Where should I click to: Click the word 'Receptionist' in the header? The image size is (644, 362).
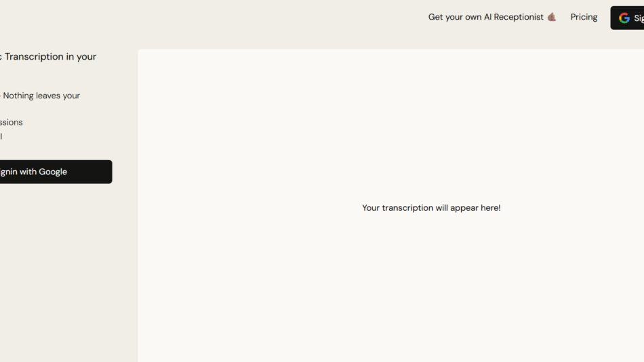[x=519, y=17]
